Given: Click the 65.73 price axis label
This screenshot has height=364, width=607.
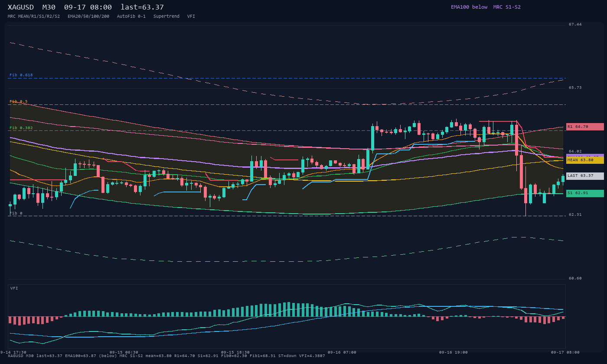Looking at the screenshot, I should tap(575, 88).
